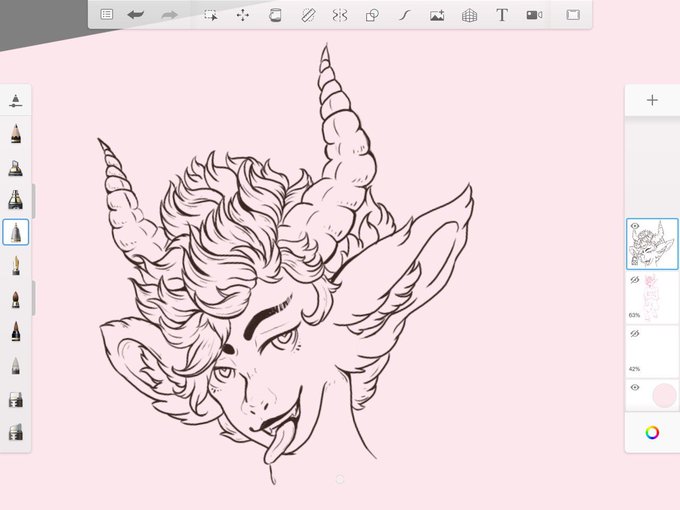Viewport: 680px width, 510px height.
Task: Enable predictive stroke curve tool
Action: (404, 15)
